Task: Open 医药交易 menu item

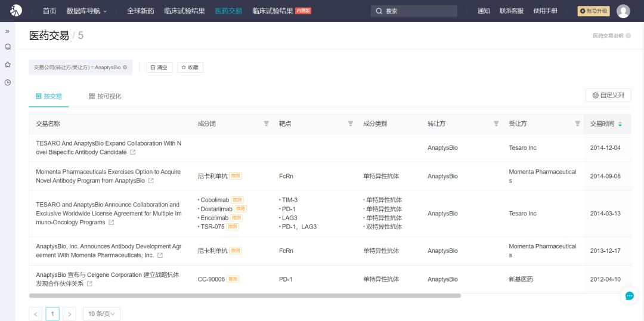Action: 228,11
